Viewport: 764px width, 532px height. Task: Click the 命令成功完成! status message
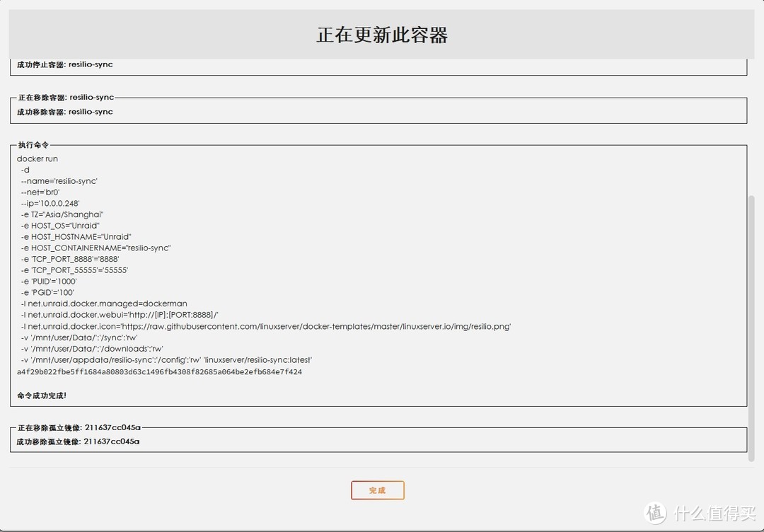[40, 395]
